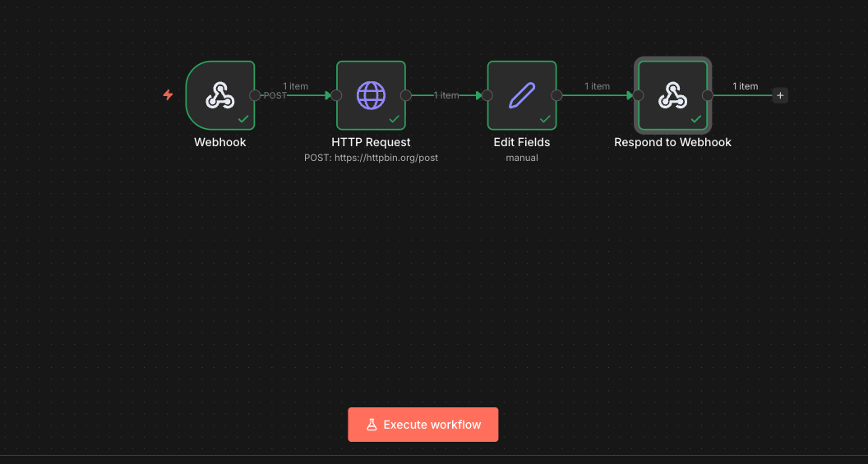Image resolution: width=868 pixels, height=464 pixels.
Task: Click the "1 item" label before Respond to Webhook
Action: coord(598,86)
